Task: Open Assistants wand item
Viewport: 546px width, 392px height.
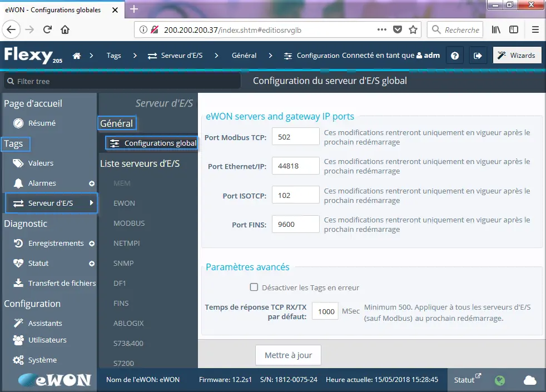Action: coord(38,323)
